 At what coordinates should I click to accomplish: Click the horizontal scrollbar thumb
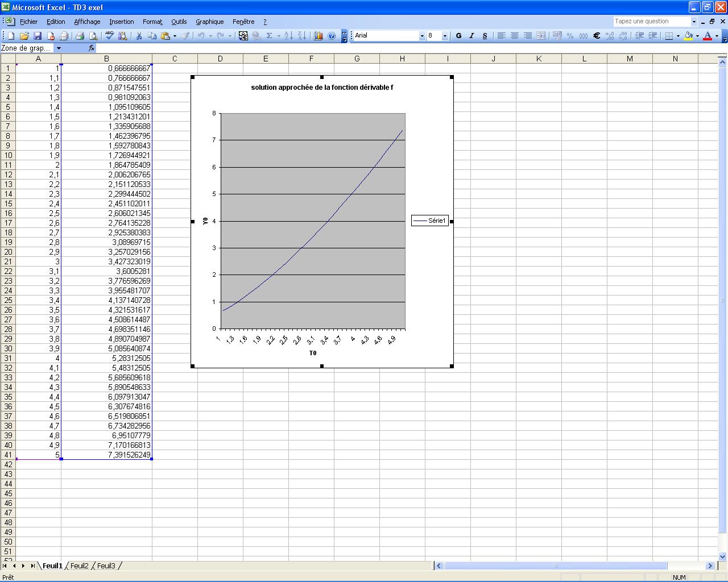556,566
